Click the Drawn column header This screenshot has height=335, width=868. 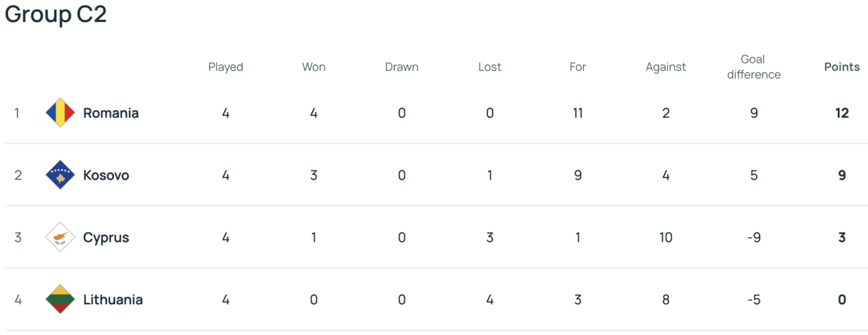[401, 67]
